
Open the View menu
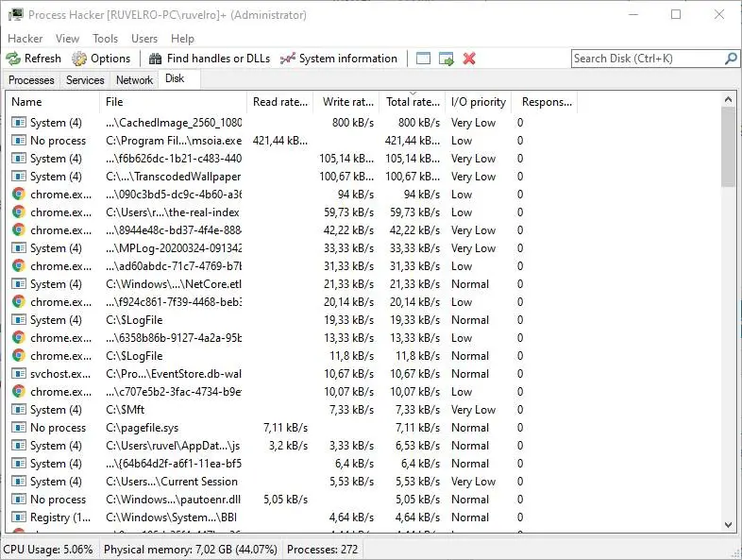coord(67,39)
